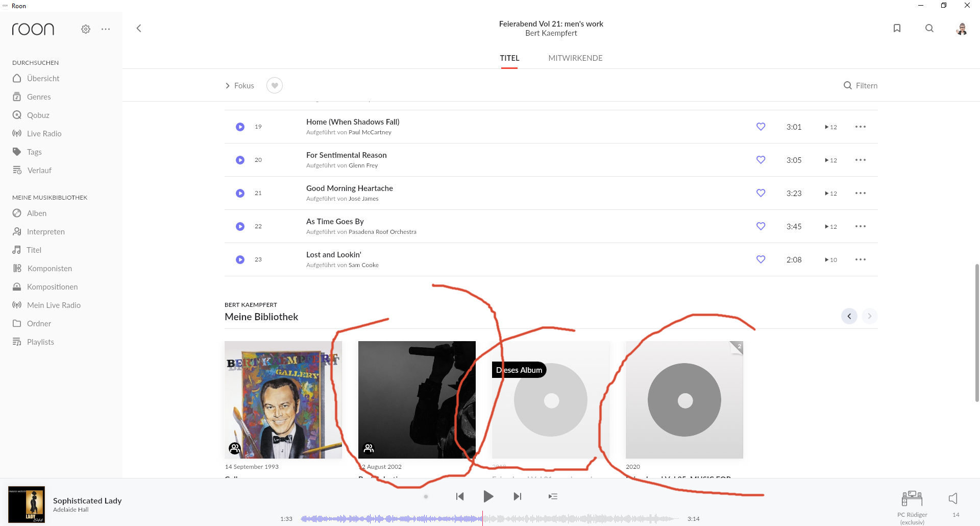Open Kompositionen in the music library

tap(45, 286)
